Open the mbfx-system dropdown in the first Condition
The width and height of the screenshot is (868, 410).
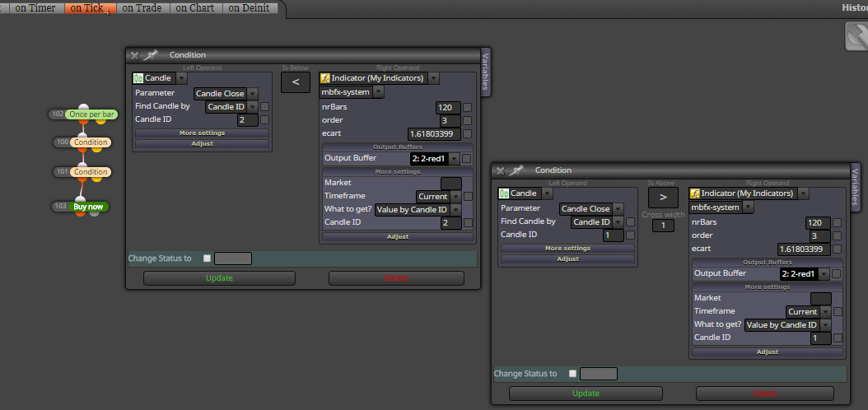pos(379,92)
